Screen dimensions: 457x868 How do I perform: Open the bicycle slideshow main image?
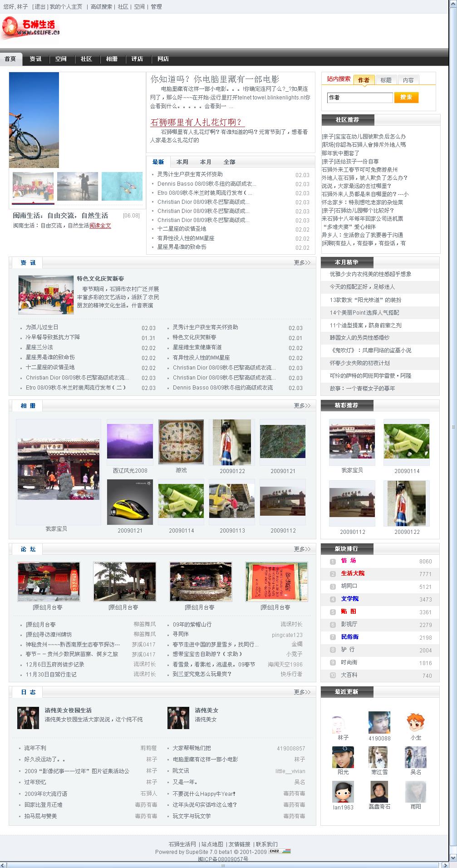coord(34,120)
